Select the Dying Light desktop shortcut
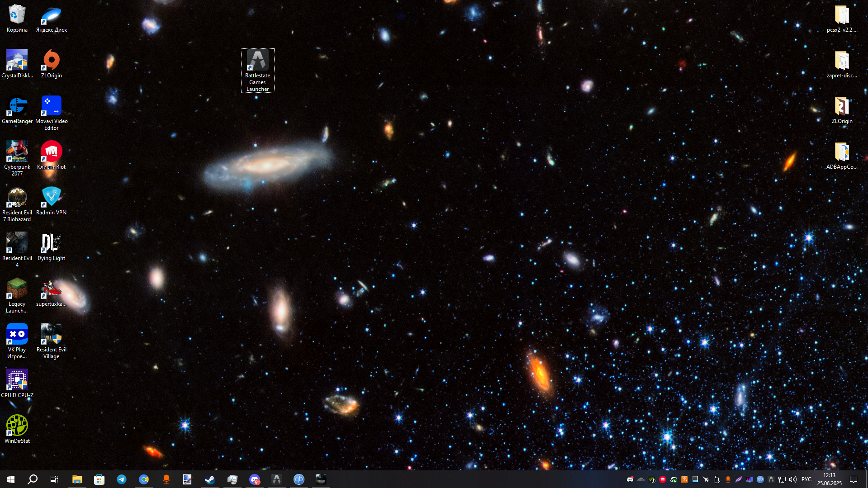Image resolution: width=868 pixels, height=488 pixels. pos(52,247)
